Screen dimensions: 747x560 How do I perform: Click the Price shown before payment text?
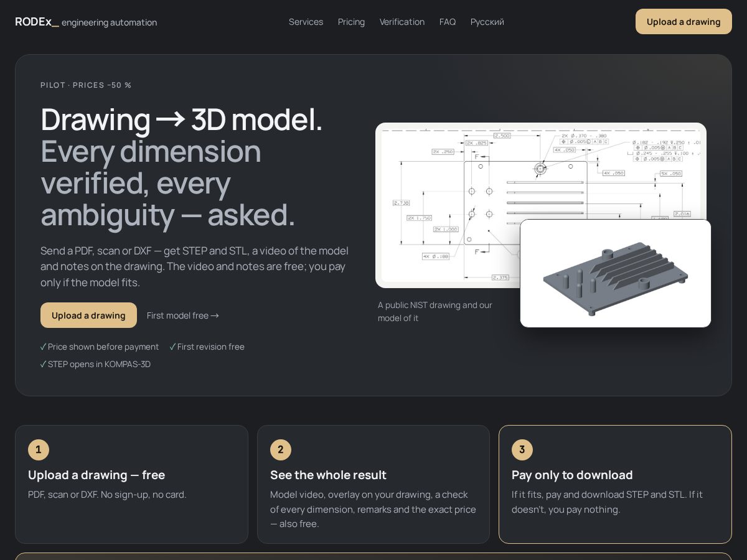(103, 347)
